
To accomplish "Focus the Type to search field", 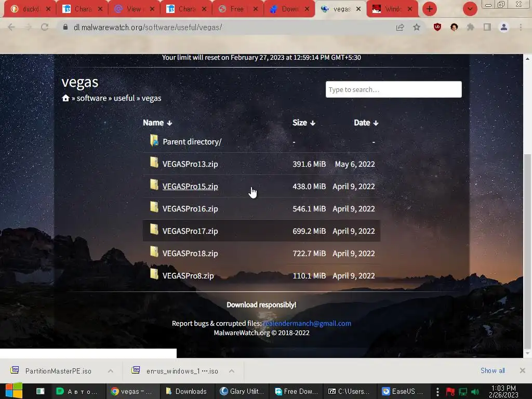I will point(394,89).
